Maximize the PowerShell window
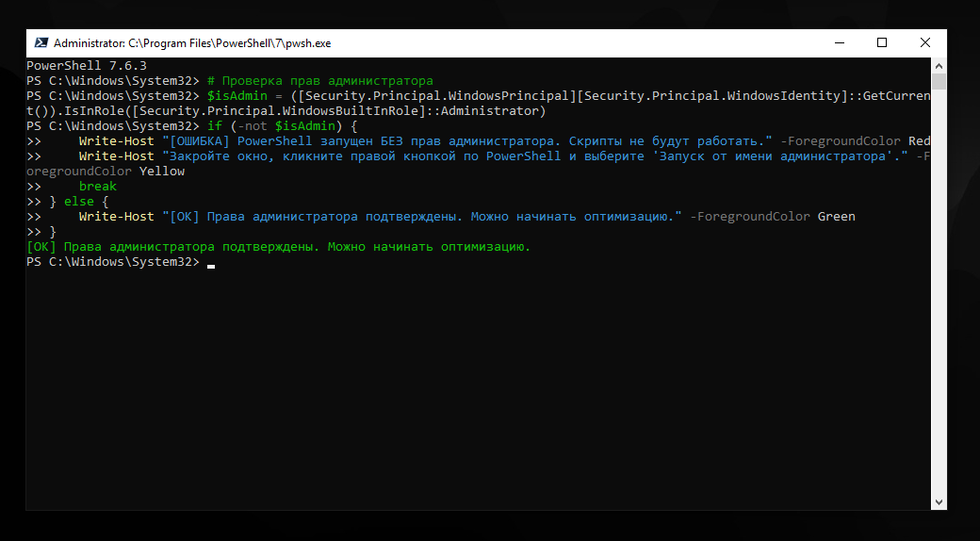Screen dimensions: 980x541 coord(882,42)
